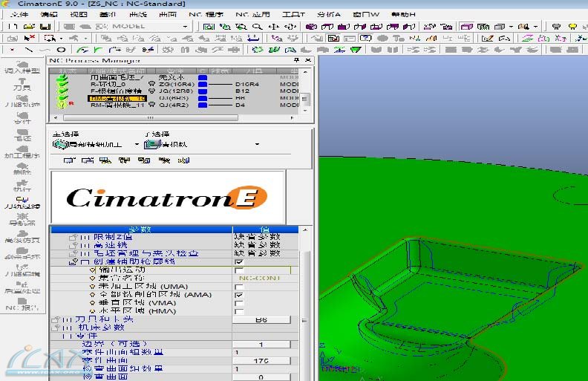Viewport: 588px width, 381px height.
Task: Click the 检查曲面 value button showing 0
Action: (x=261, y=377)
